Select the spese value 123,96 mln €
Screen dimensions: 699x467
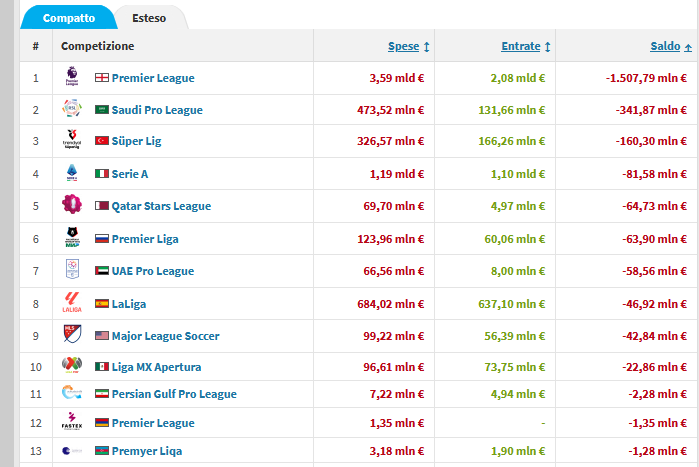click(x=391, y=239)
